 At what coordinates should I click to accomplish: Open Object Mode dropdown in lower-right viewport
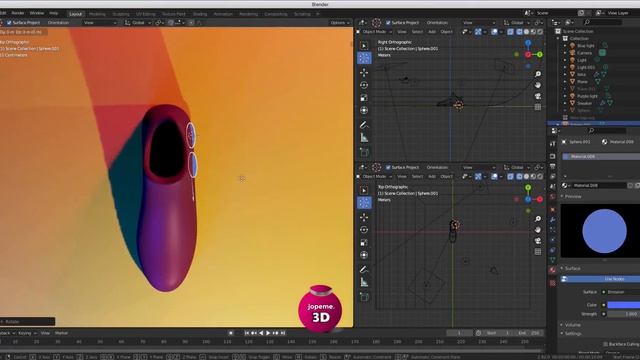pyautogui.click(x=374, y=176)
